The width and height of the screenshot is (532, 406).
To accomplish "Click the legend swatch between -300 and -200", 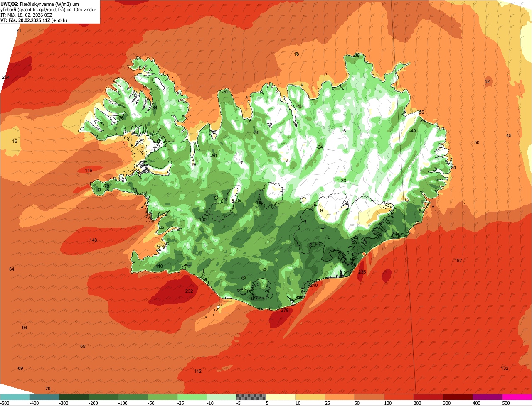I will [74, 397].
